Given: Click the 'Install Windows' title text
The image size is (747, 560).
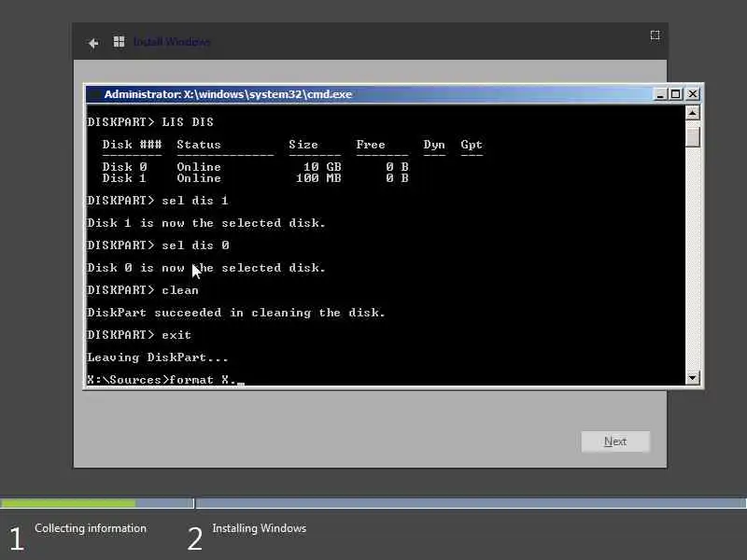Looking at the screenshot, I should 172,42.
